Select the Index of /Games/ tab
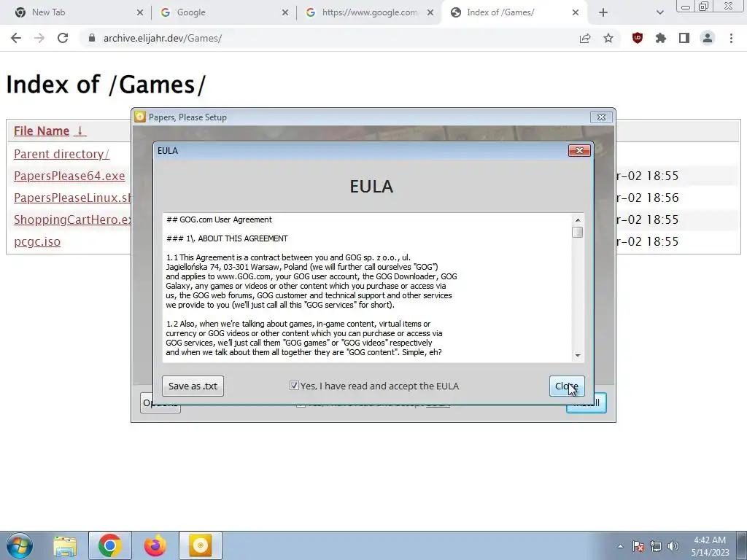Viewport: 747px width, 560px height. pyautogui.click(x=514, y=12)
